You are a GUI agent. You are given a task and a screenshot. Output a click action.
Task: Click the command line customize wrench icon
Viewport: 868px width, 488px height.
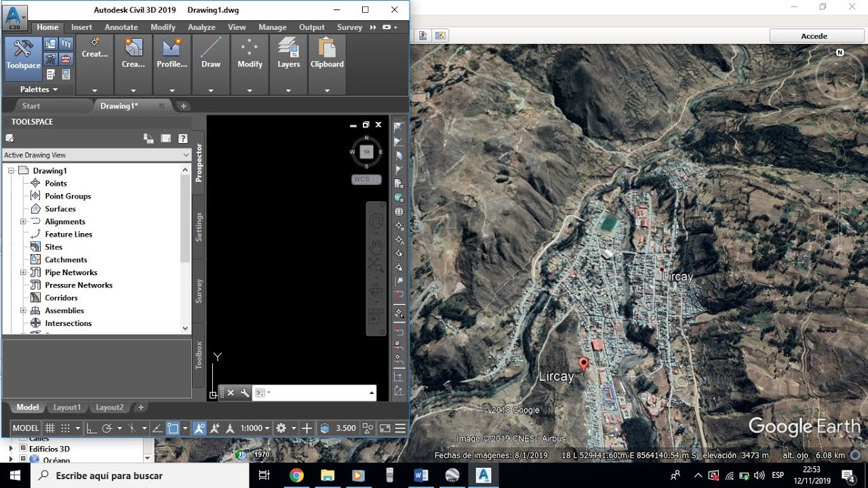click(245, 392)
